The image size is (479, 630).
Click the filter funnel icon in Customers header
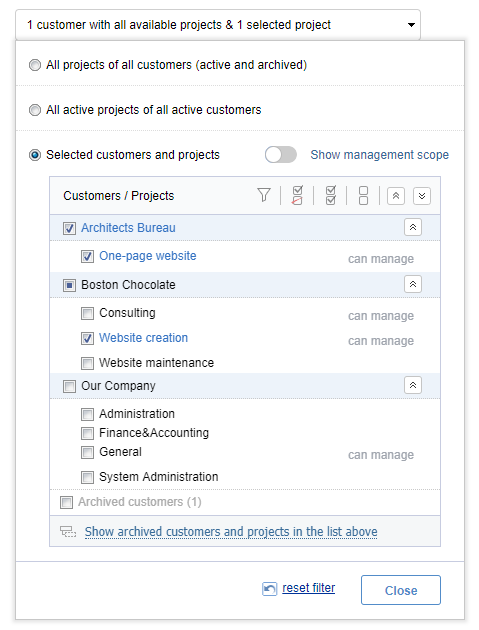click(x=264, y=195)
